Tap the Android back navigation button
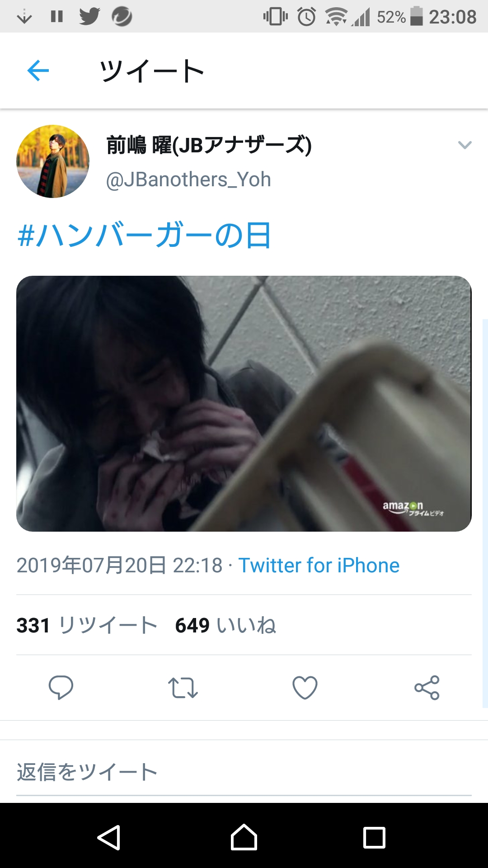 tap(109, 838)
